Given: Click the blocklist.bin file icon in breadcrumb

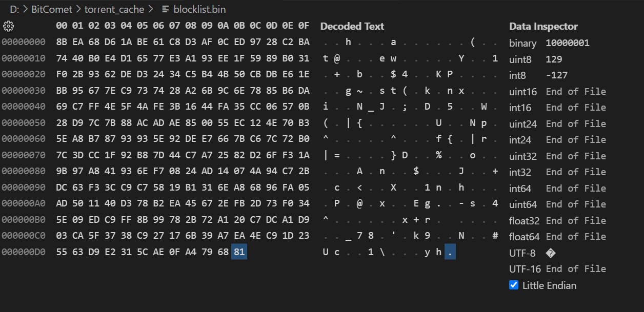Looking at the screenshot, I should (x=165, y=9).
